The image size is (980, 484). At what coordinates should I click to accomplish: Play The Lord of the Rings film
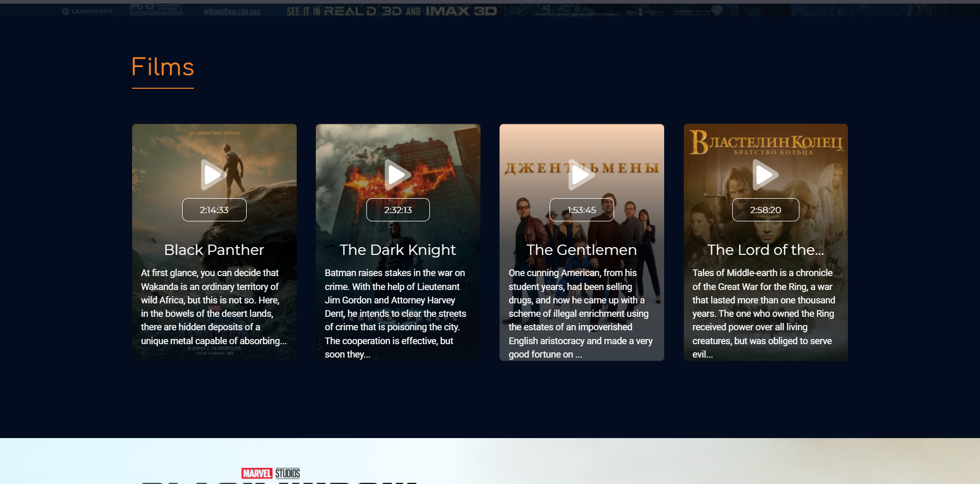coord(765,175)
